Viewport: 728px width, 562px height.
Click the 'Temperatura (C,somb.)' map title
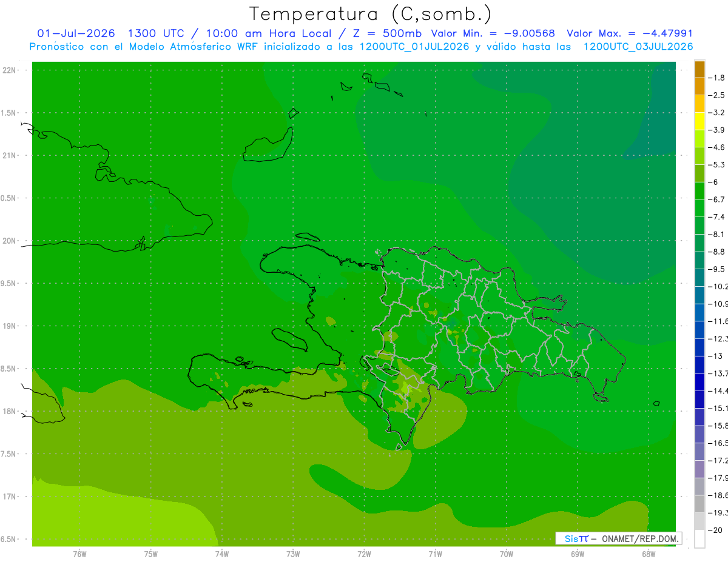371,14
